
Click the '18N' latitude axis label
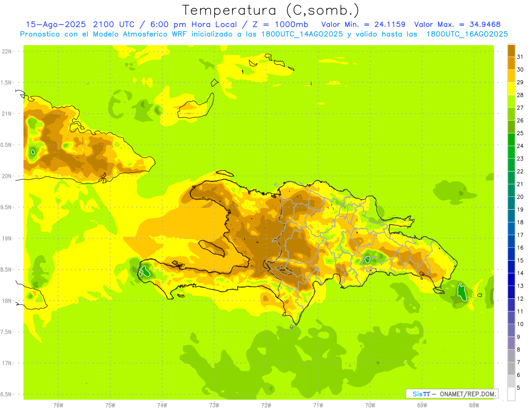[8, 301]
